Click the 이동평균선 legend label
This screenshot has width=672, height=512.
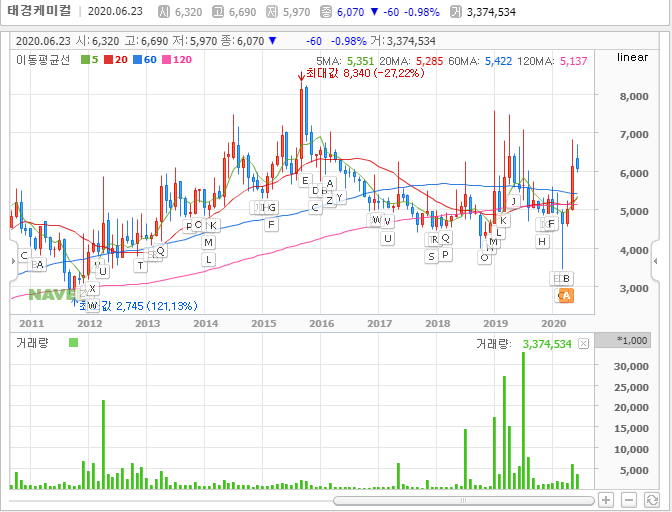43,60
